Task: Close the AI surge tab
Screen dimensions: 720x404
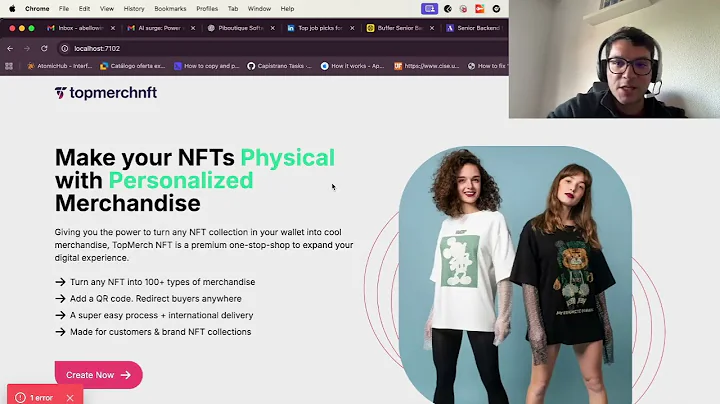Action: coord(193,28)
